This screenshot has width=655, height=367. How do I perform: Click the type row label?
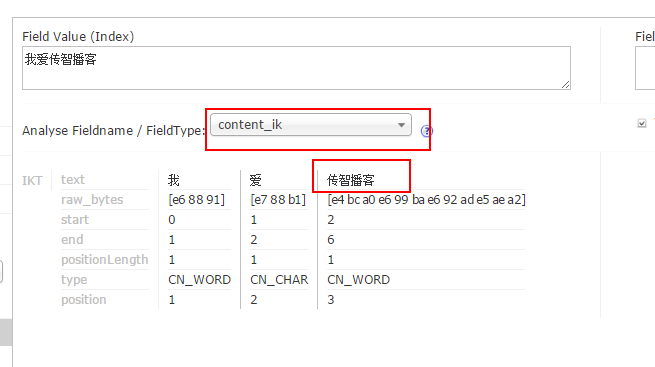[74, 280]
